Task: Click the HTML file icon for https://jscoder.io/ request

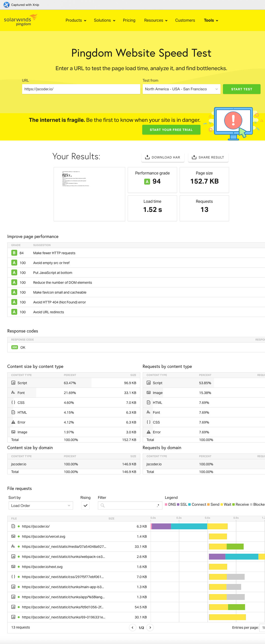Action: 13,526
